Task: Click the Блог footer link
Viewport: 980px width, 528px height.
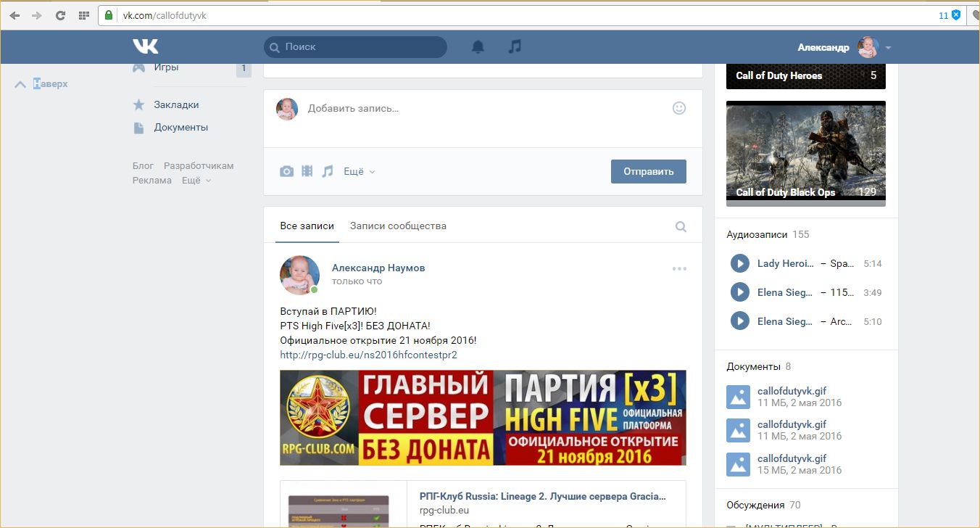Action: pyautogui.click(x=143, y=166)
